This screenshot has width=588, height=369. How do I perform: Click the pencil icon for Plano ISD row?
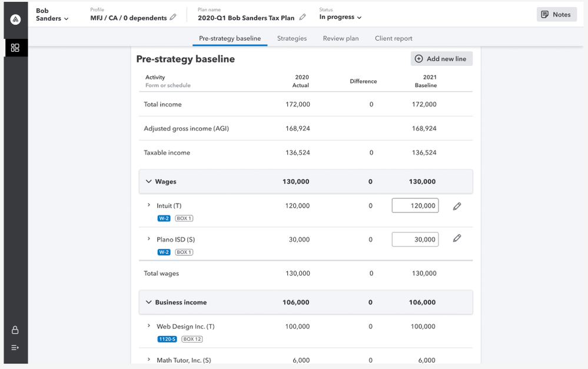(457, 238)
